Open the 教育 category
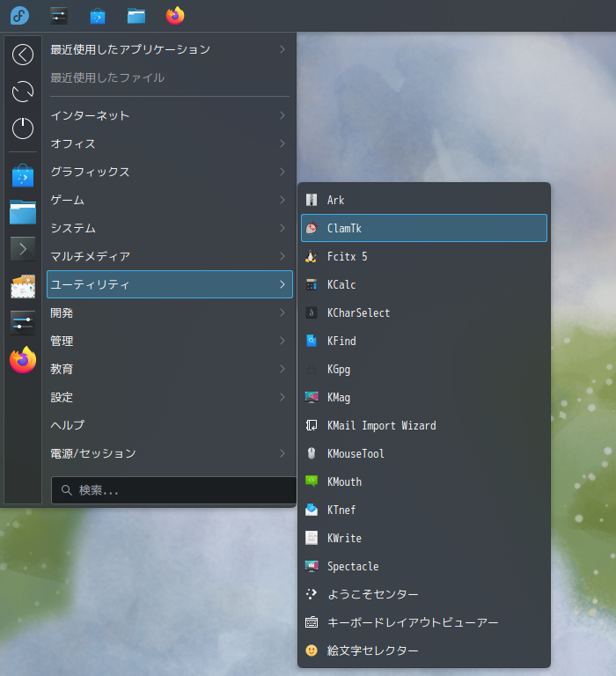The width and height of the screenshot is (616, 676). tap(170, 369)
